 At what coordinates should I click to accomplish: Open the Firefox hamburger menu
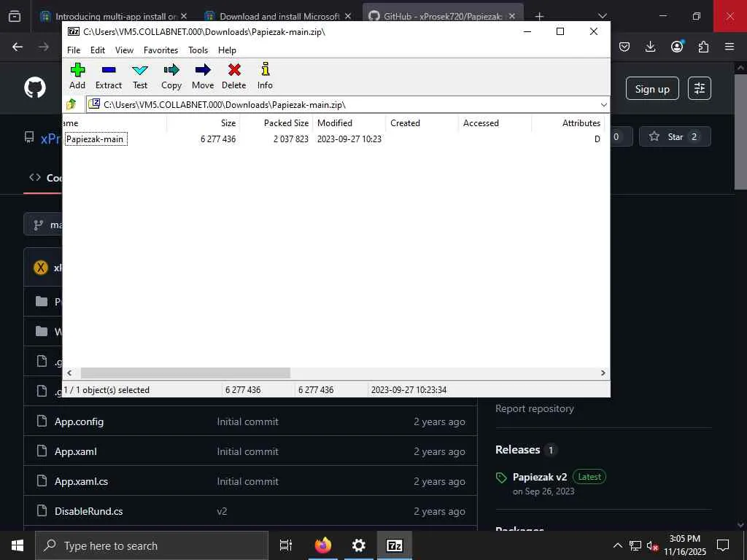(x=729, y=47)
